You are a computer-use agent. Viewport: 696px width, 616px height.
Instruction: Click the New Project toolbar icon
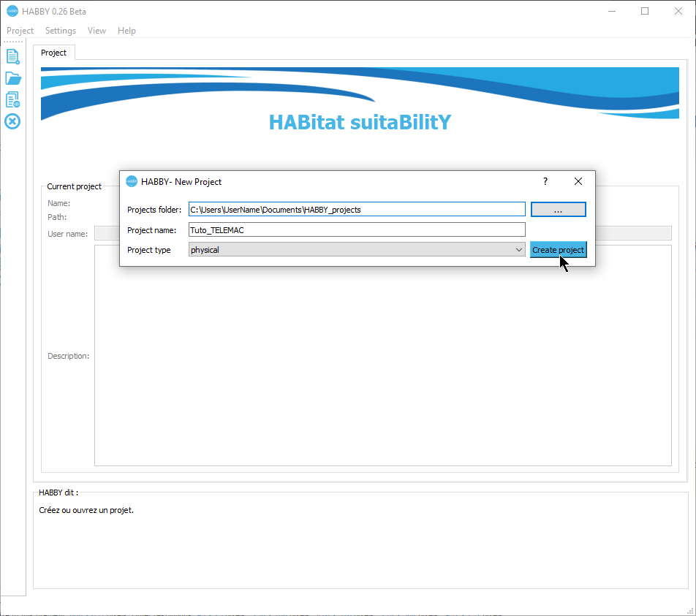coord(12,56)
